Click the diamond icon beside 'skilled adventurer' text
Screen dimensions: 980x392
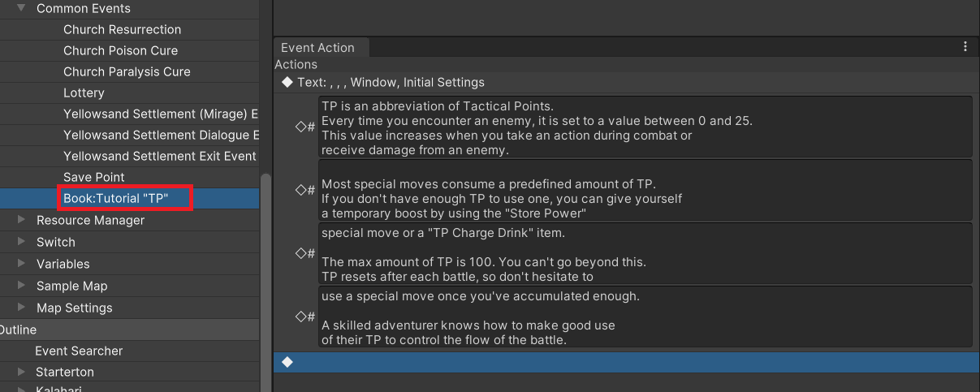(x=300, y=317)
